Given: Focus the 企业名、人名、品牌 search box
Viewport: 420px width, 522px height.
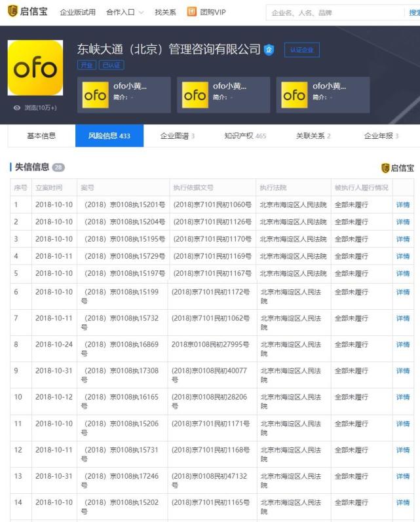Looking at the screenshot, I should click(x=335, y=12).
